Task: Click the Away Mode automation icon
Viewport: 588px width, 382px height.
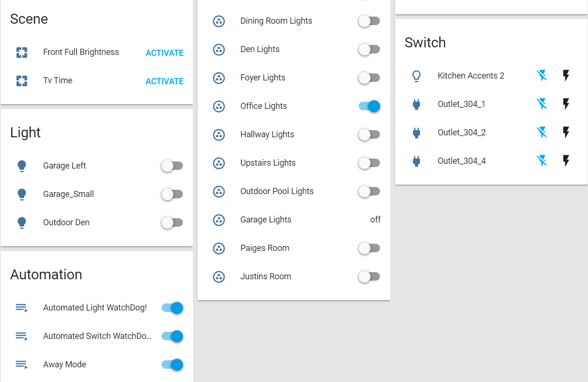Action: [x=22, y=364]
